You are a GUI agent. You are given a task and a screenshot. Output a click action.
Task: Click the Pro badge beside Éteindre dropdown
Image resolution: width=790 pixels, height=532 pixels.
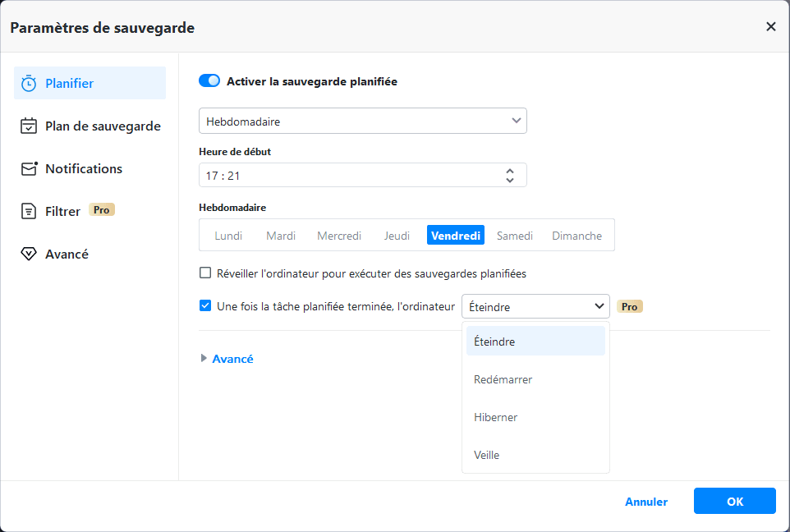point(630,307)
